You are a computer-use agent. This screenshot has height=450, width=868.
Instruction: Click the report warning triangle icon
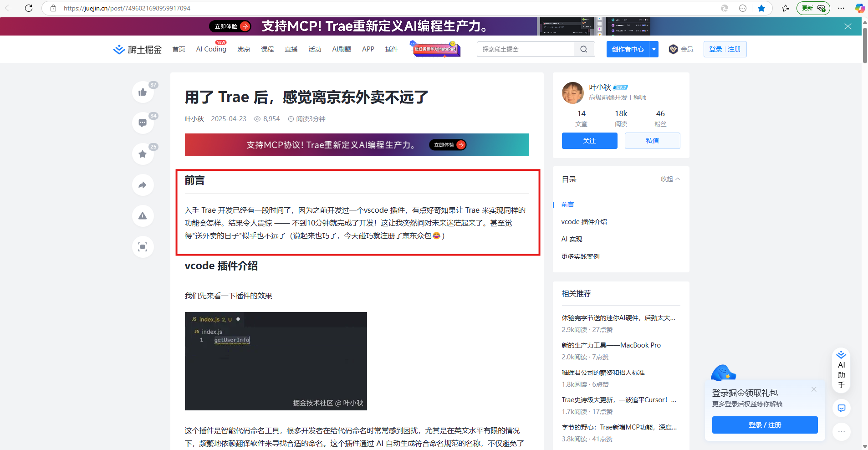143,216
